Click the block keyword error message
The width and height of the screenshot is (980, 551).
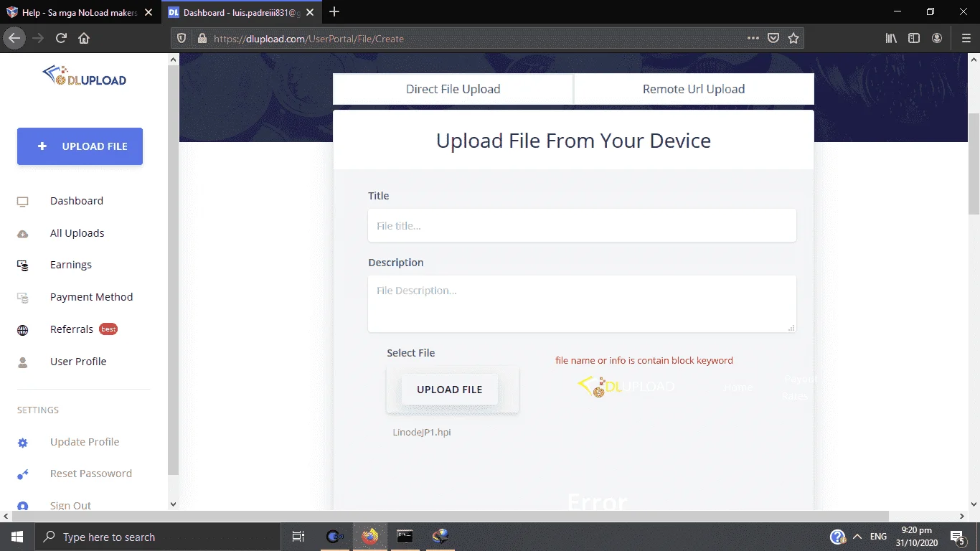click(644, 360)
